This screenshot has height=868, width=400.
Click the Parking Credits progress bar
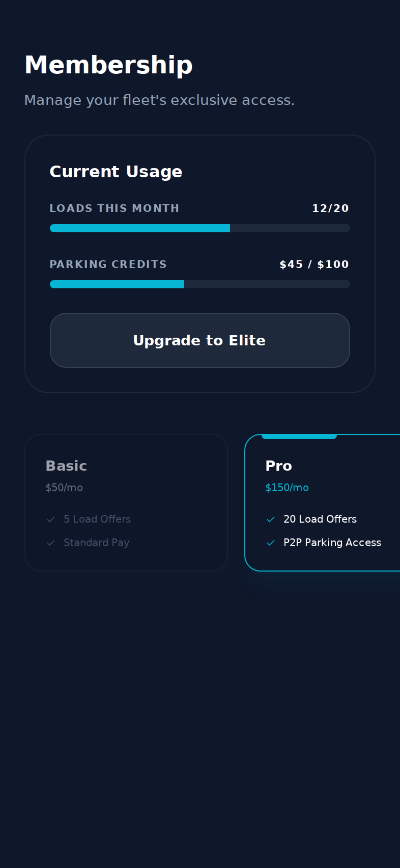click(199, 284)
